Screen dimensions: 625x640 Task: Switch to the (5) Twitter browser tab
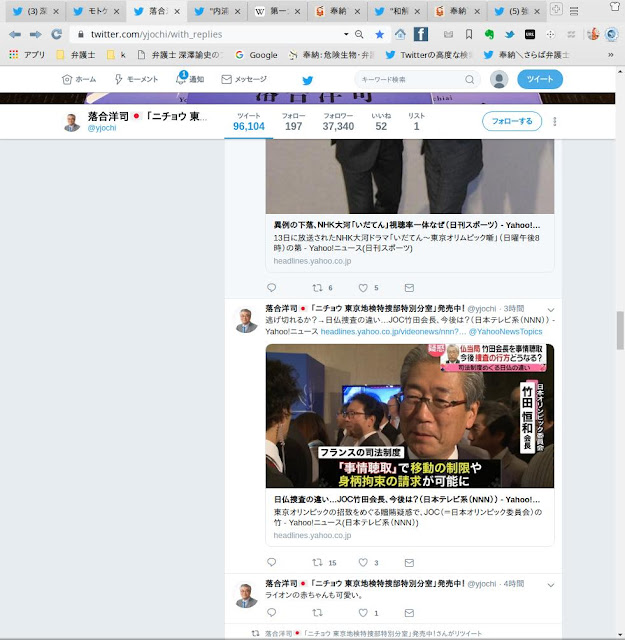point(518,11)
